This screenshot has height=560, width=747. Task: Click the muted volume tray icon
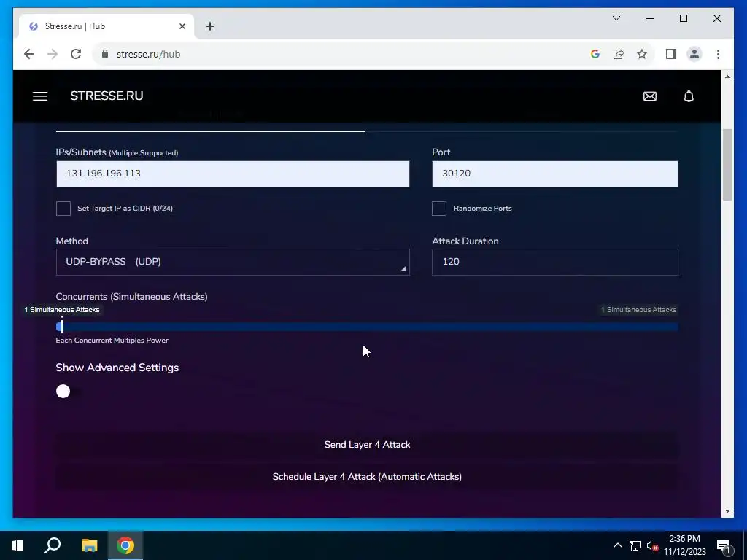tap(652, 545)
